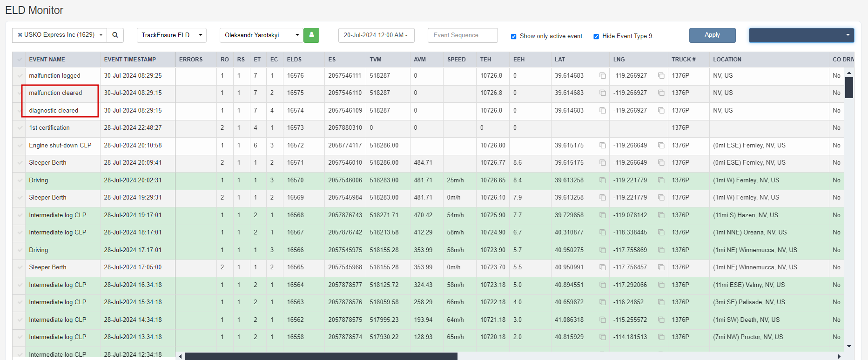The width and height of the screenshot is (868, 360).
Task: Sort by LOCATION column header
Action: click(x=727, y=60)
